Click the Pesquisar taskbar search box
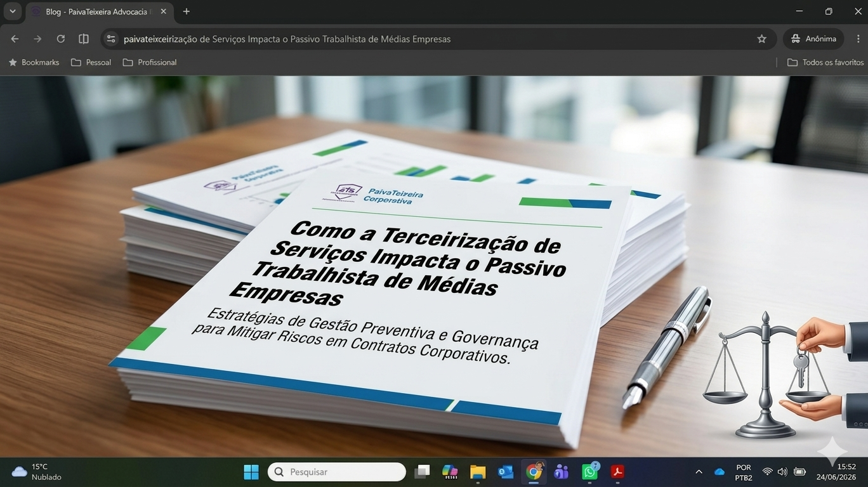Screen dimensions: 868x487 pos(337,472)
